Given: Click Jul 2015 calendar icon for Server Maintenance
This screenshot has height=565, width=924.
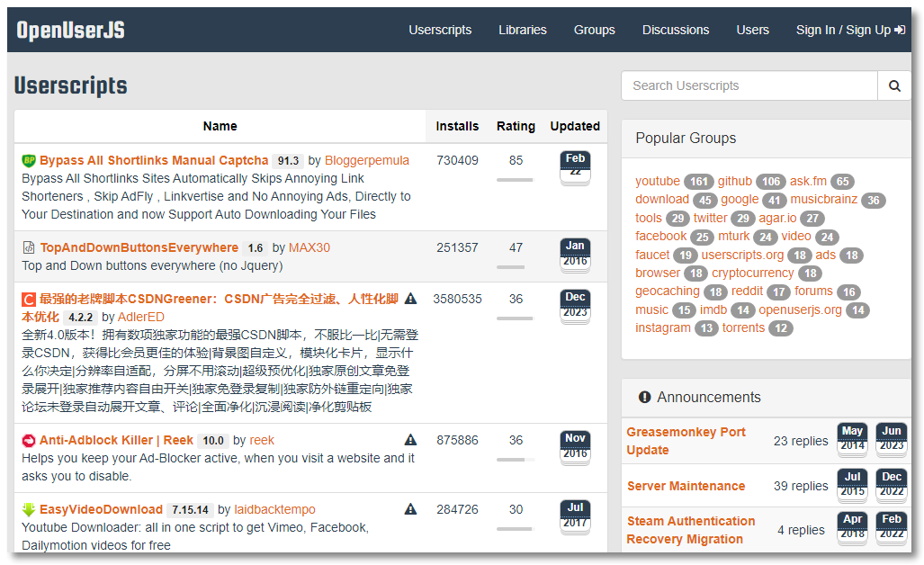Looking at the screenshot, I should tap(852, 486).
